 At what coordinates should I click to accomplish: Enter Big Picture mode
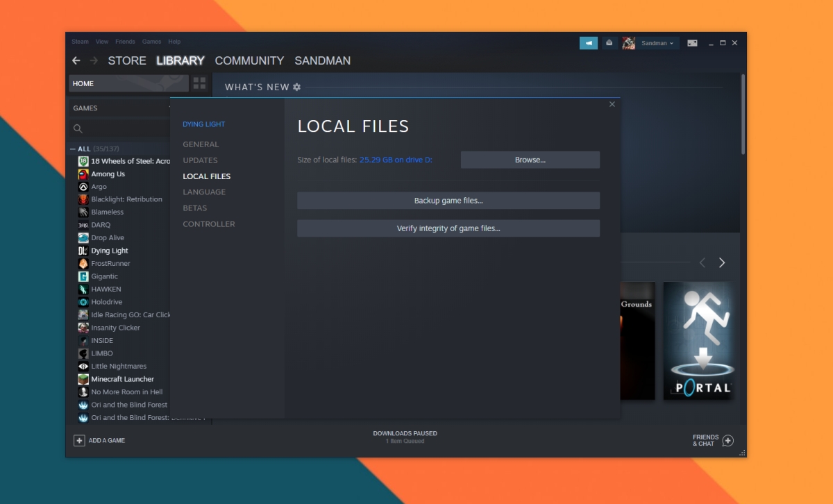pos(691,42)
